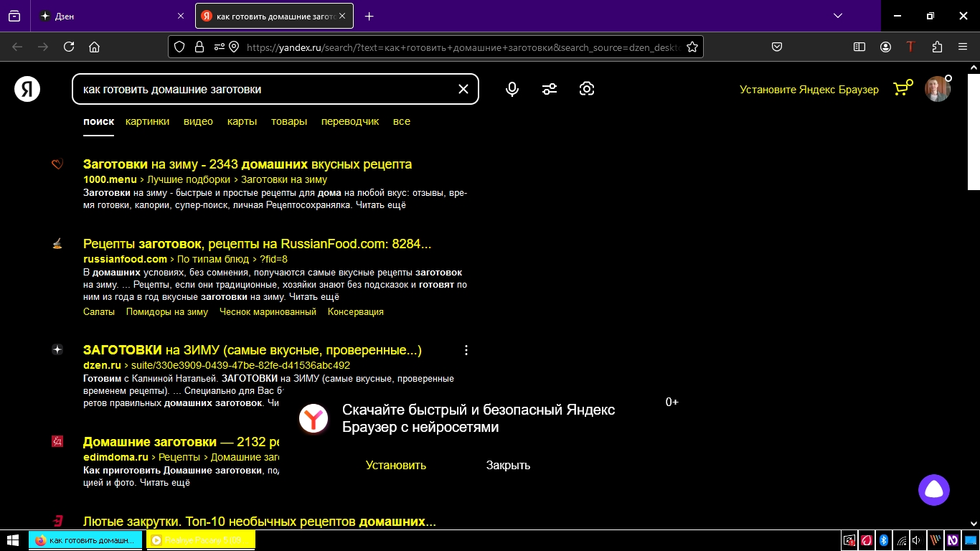The width and height of the screenshot is (980, 551).
Task: Switch to the видео tab
Action: pos(198,121)
